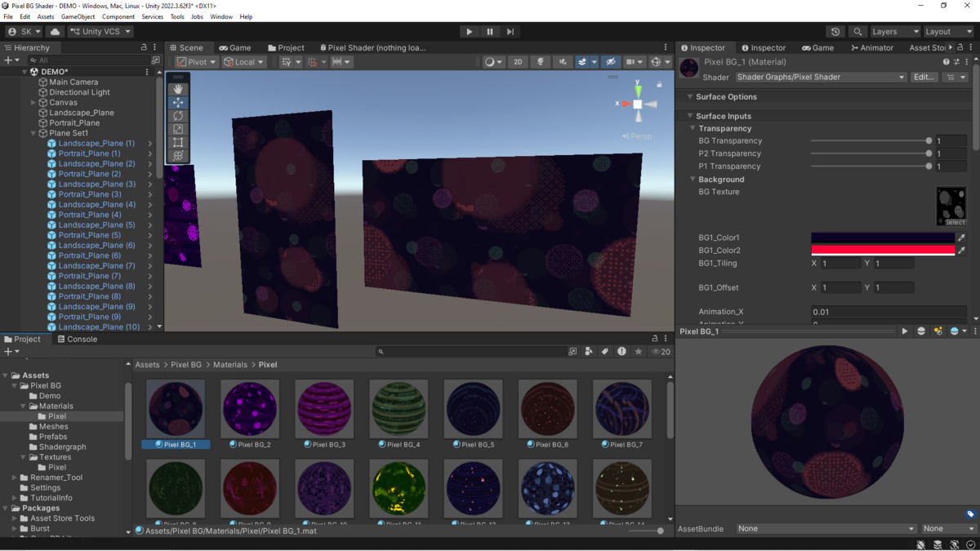The height and width of the screenshot is (551, 980).
Task: Click search by label tag icon in Project
Action: click(x=605, y=352)
